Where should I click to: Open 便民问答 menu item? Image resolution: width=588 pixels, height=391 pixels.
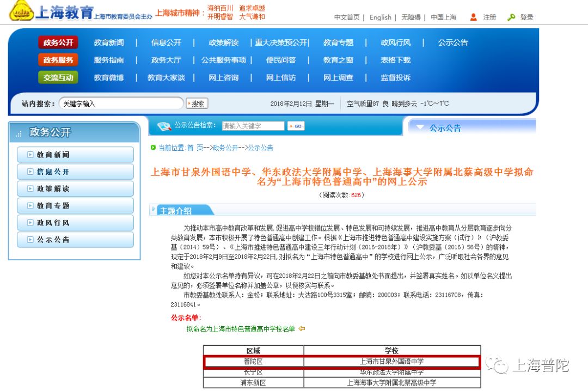click(281, 60)
